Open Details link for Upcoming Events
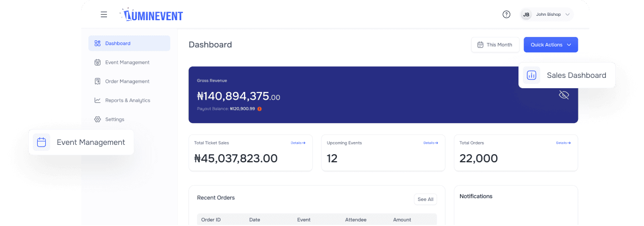The width and height of the screenshot is (644, 226). point(431,143)
